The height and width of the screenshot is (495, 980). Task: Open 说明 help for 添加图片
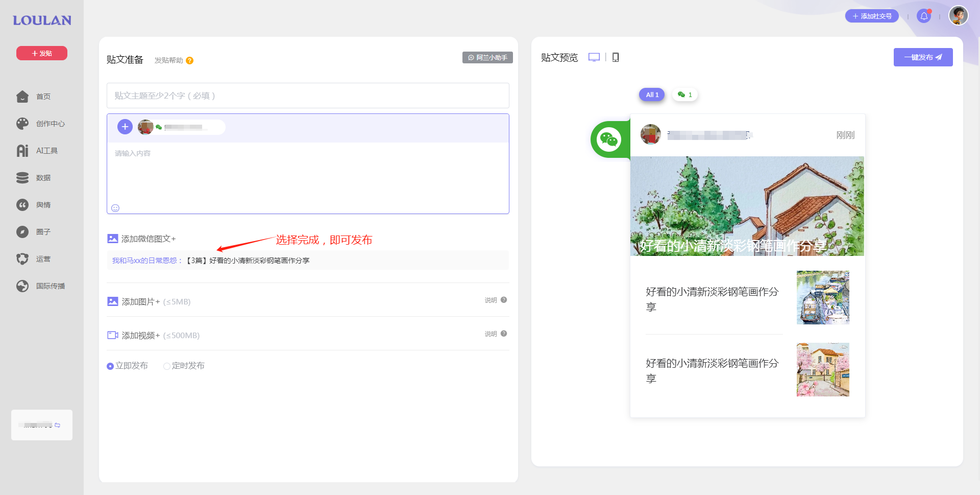(496, 300)
